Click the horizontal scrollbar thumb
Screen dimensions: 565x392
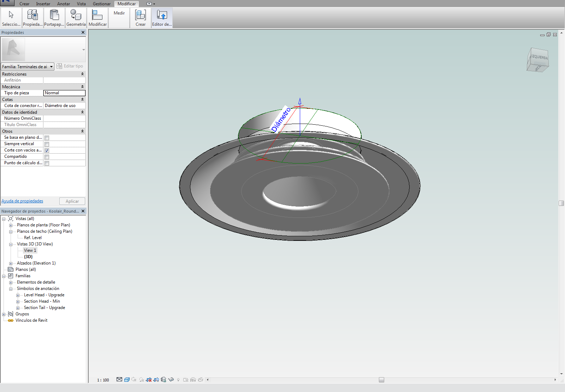[381, 380]
